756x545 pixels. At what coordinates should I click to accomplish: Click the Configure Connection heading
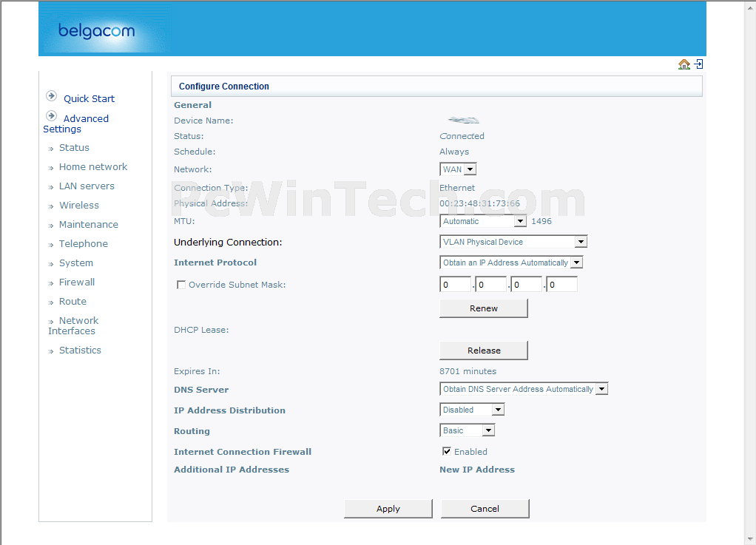point(223,87)
